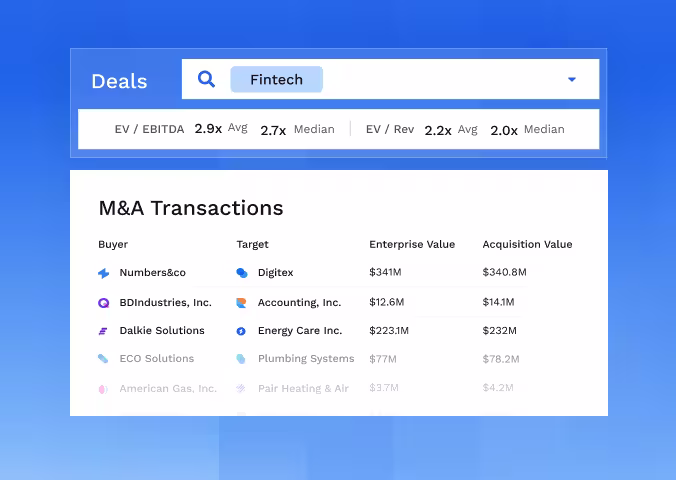Click the ECO Solutions logo icon
The width and height of the screenshot is (676, 480).
[103, 359]
